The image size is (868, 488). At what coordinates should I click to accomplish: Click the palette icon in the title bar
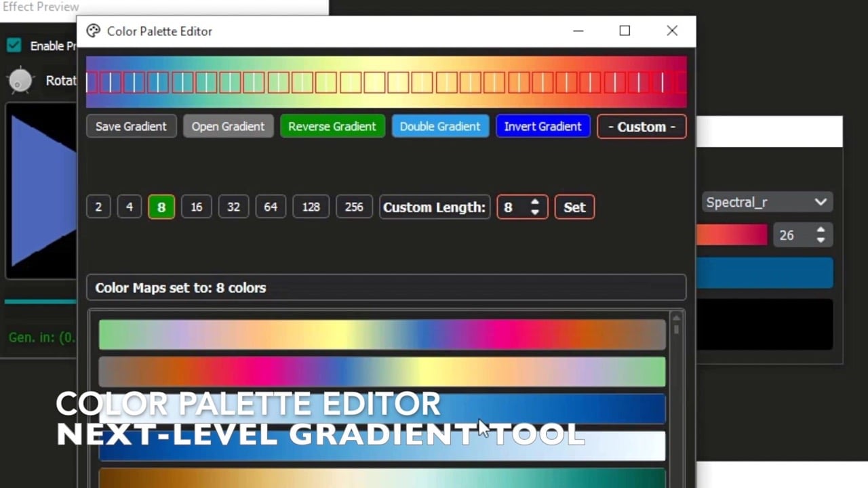94,30
